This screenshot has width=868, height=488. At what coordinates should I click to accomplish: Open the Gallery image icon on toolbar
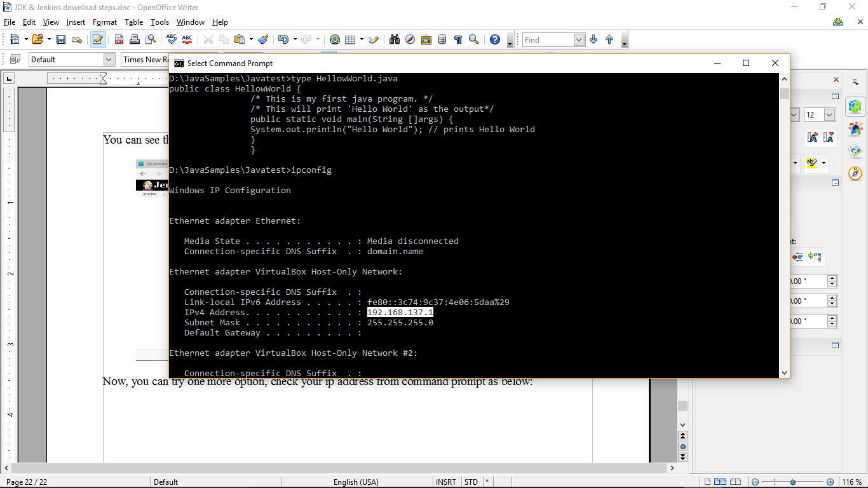pos(426,39)
